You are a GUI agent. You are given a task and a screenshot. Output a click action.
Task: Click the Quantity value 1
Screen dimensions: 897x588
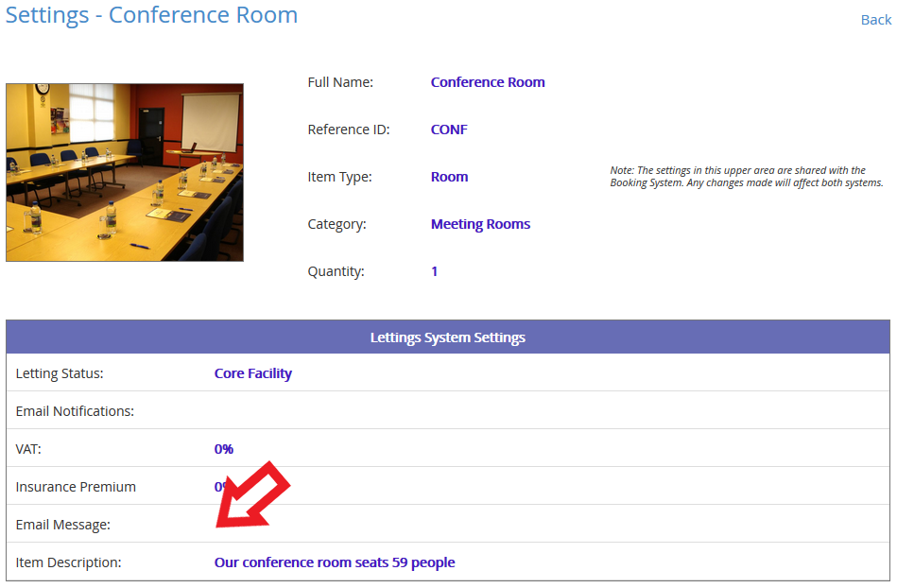coord(434,271)
